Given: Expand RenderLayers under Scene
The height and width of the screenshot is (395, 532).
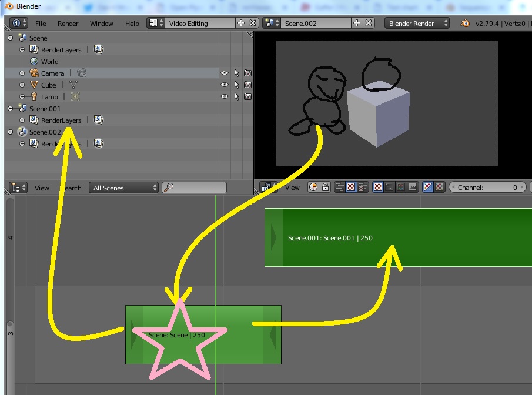Looking at the screenshot, I should point(22,49).
